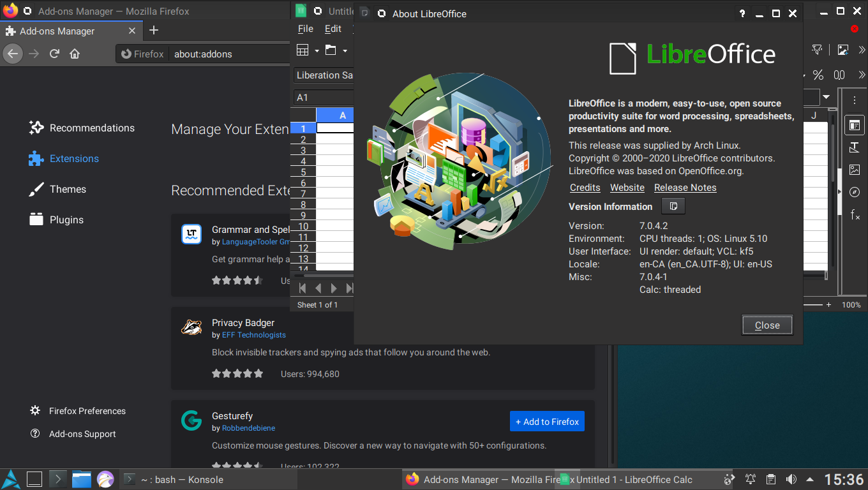This screenshot has height=490, width=868.
Task: Go to first sheet in Calc
Action: [303, 288]
